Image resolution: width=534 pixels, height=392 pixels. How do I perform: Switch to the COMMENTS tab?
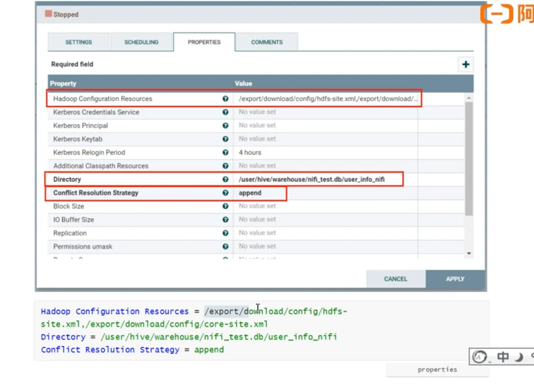pyautogui.click(x=267, y=42)
